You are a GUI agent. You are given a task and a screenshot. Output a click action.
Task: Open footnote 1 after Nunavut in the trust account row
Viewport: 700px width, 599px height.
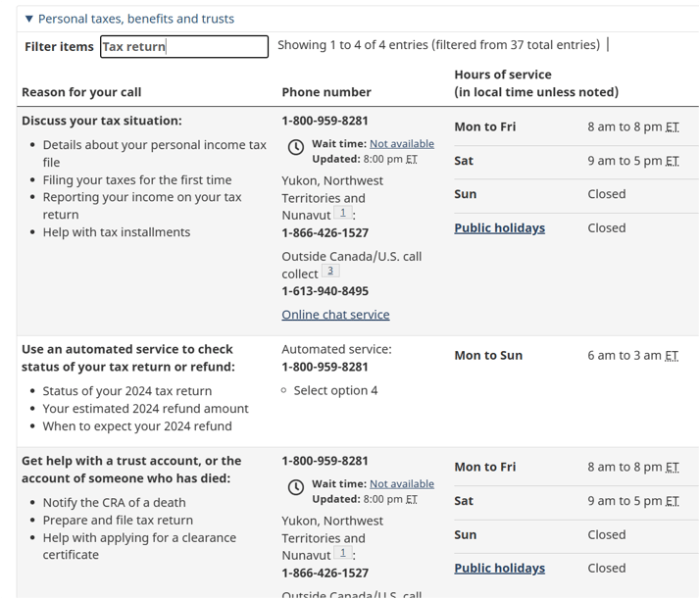click(x=342, y=553)
